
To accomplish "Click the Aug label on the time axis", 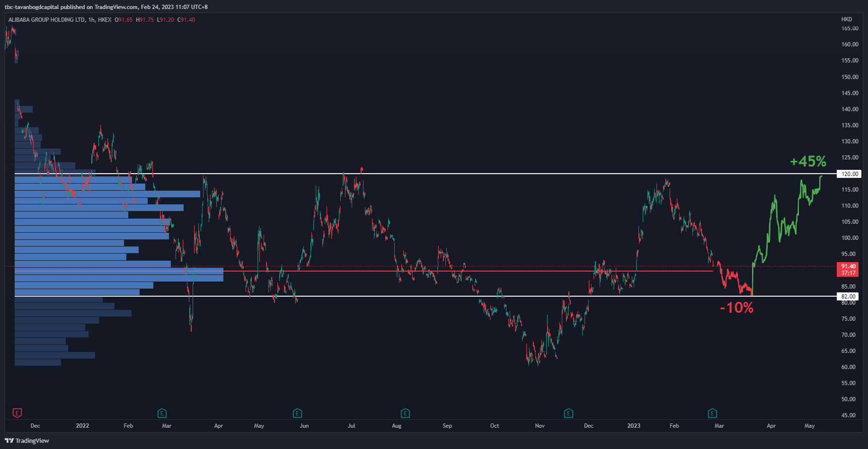I will click(x=397, y=426).
